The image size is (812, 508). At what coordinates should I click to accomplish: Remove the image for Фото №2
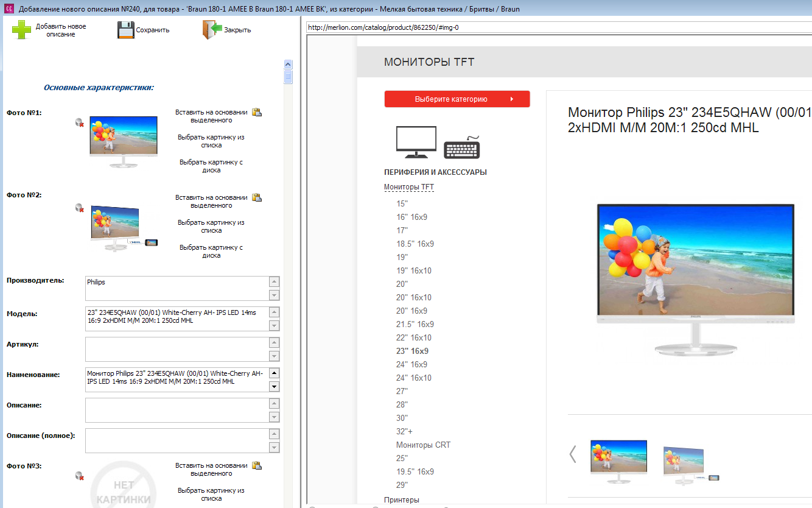[79, 208]
